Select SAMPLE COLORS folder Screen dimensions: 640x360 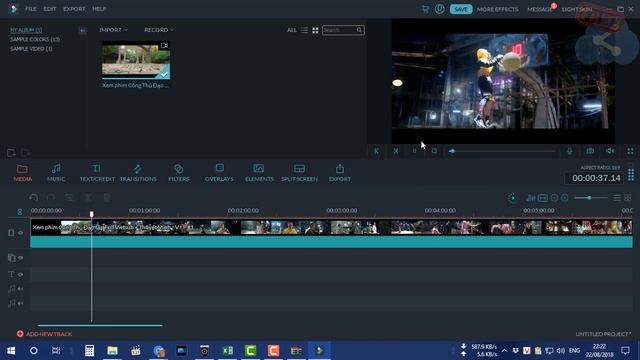pos(35,39)
